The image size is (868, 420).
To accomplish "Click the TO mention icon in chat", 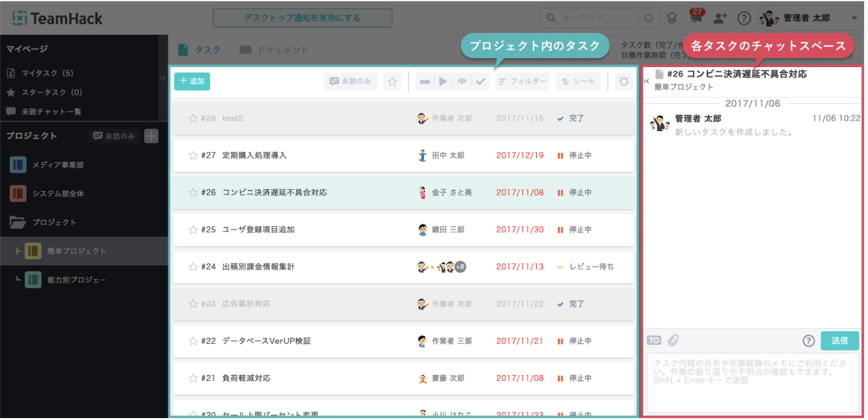I will [x=654, y=340].
